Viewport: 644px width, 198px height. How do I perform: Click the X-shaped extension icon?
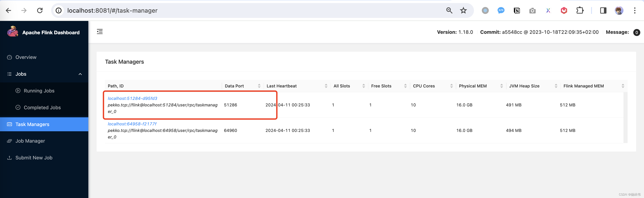pos(548,10)
